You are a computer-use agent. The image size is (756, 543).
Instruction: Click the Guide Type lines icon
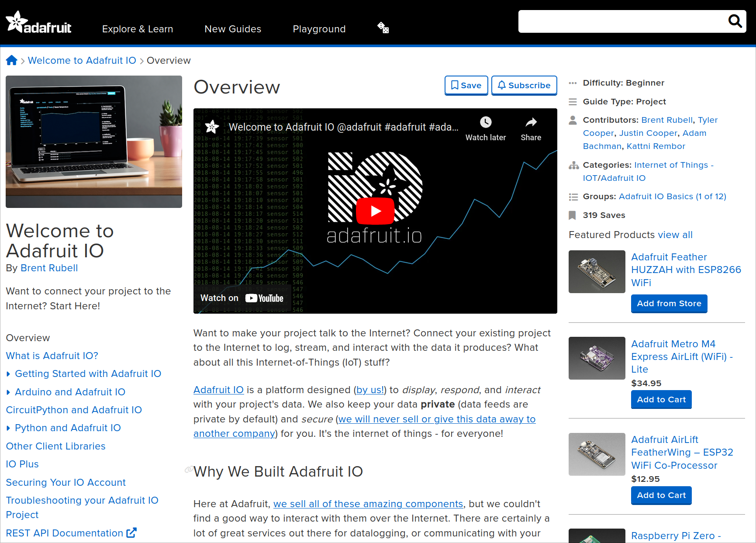[573, 102]
